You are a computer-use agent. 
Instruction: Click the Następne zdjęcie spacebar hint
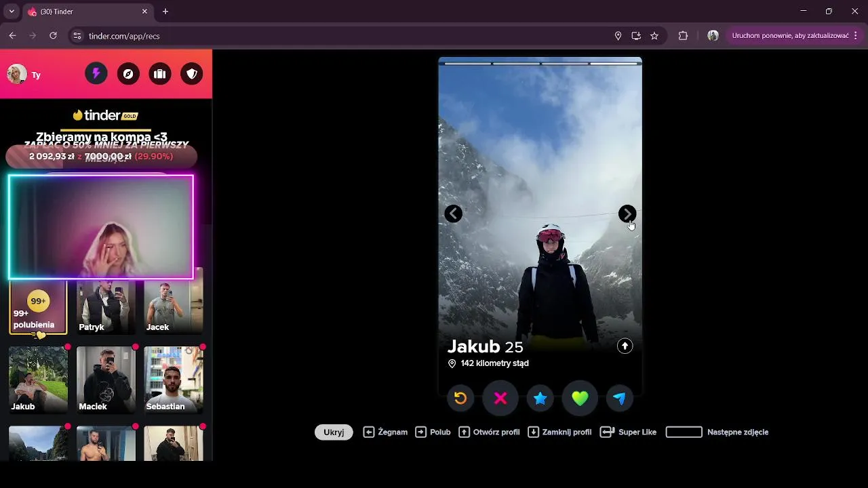point(717,432)
